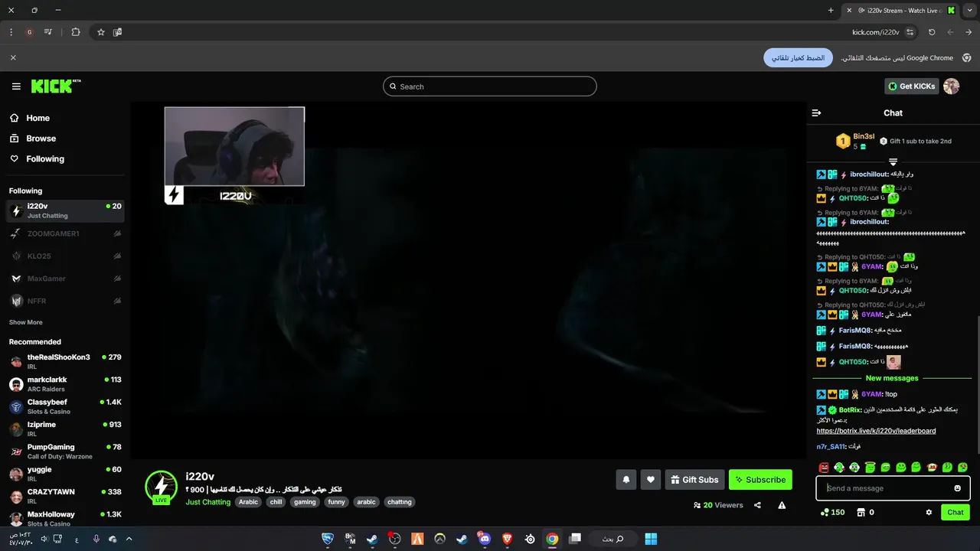The height and width of the screenshot is (551, 980).
Task: Open Iziprime IRL stream
Action: [65, 429]
